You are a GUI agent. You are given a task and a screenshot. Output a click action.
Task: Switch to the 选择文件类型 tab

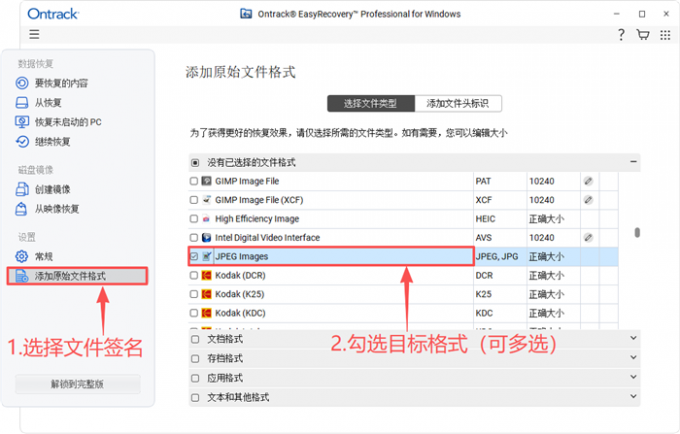coord(371,104)
